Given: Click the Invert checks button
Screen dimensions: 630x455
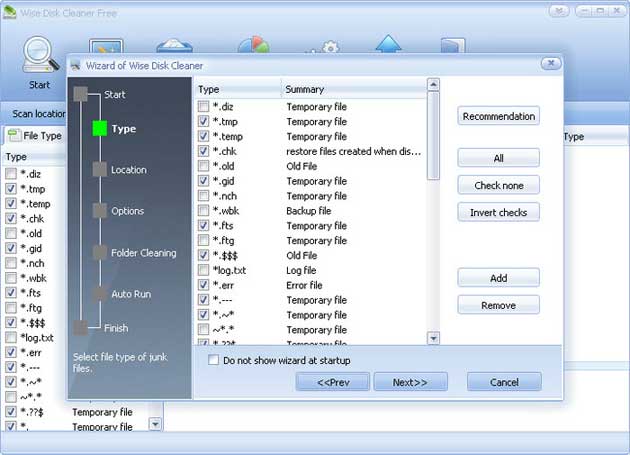Looking at the screenshot, I should tap(498, 212).
